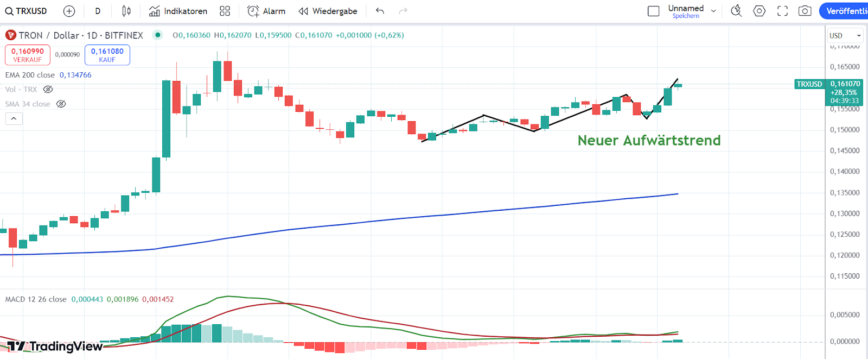Enter fullscreen mode

782,11
